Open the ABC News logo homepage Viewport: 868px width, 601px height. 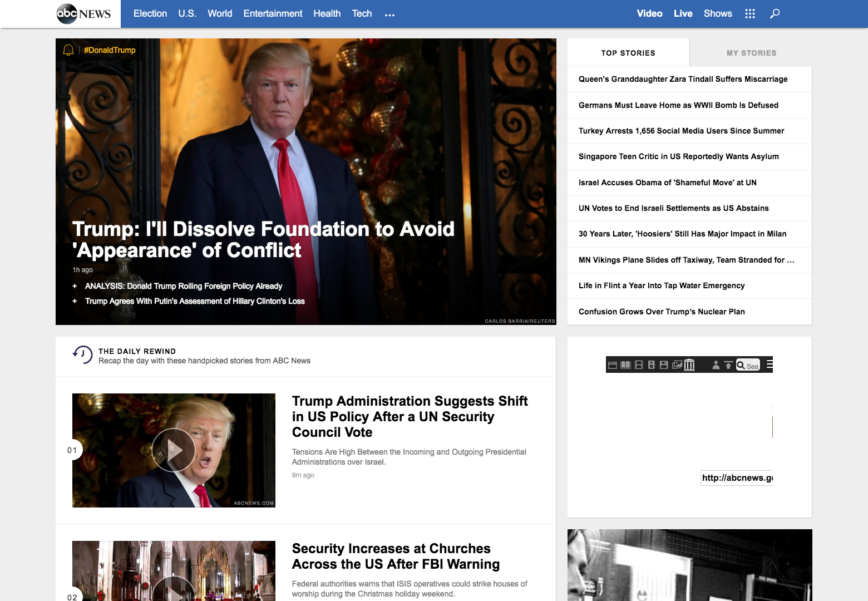point(84,13)
